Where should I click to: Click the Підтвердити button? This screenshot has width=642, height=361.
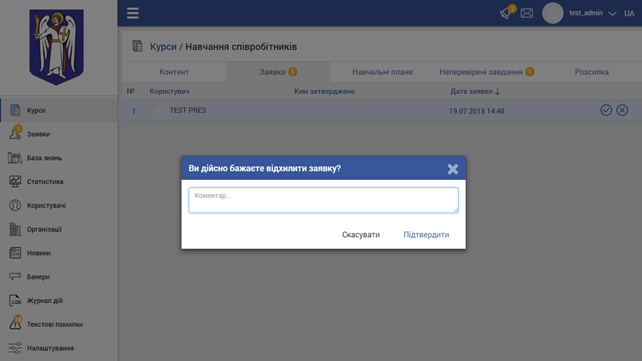[426, 235]
